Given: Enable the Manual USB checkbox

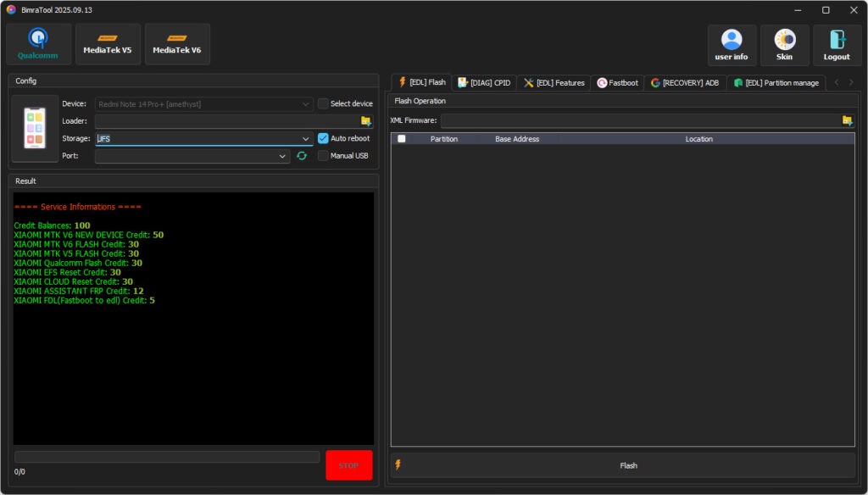Looking at the screenshot, I should coord(324,156).
